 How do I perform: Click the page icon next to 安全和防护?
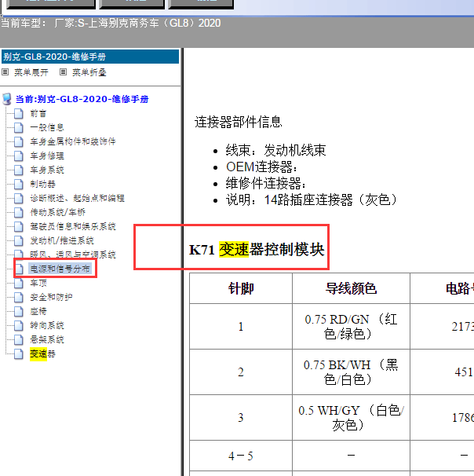(19, 297)
